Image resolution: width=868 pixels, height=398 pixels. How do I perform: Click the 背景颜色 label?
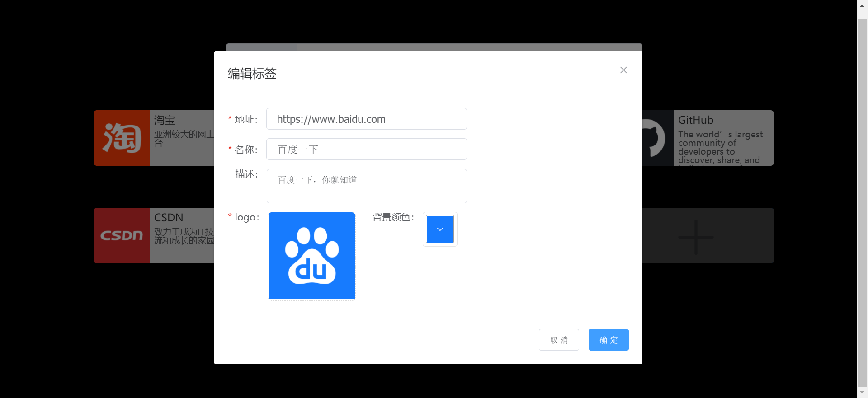[x=393, y=217]
